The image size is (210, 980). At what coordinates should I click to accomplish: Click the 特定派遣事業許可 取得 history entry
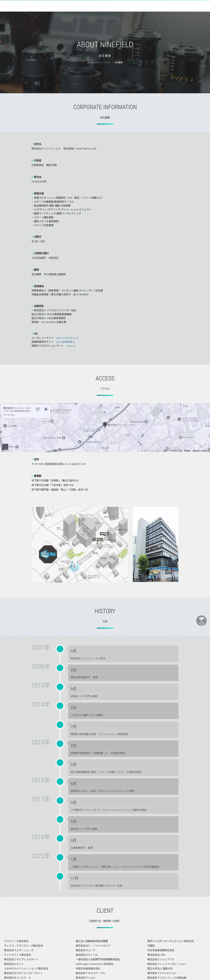coord(84,678)
